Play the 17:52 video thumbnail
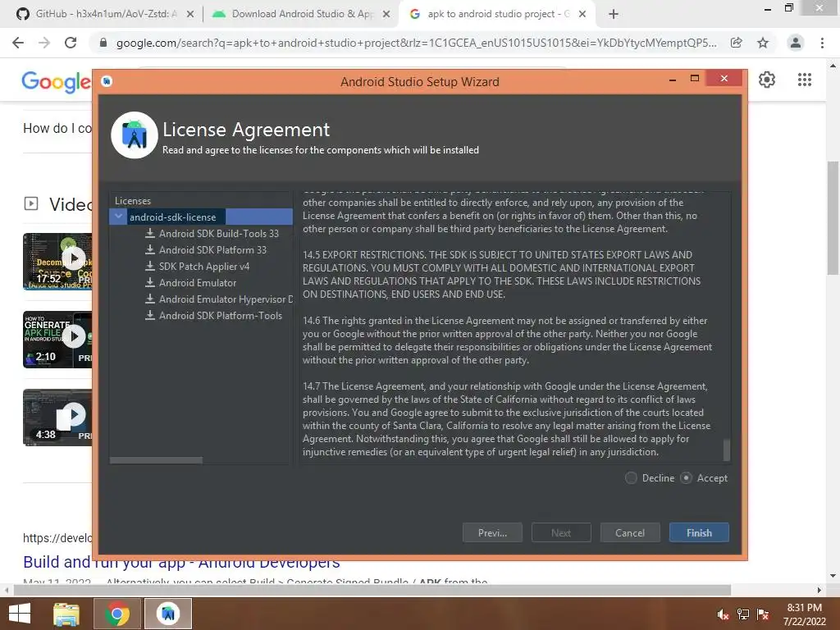840x630 pixels. click(x=57, y=262)
